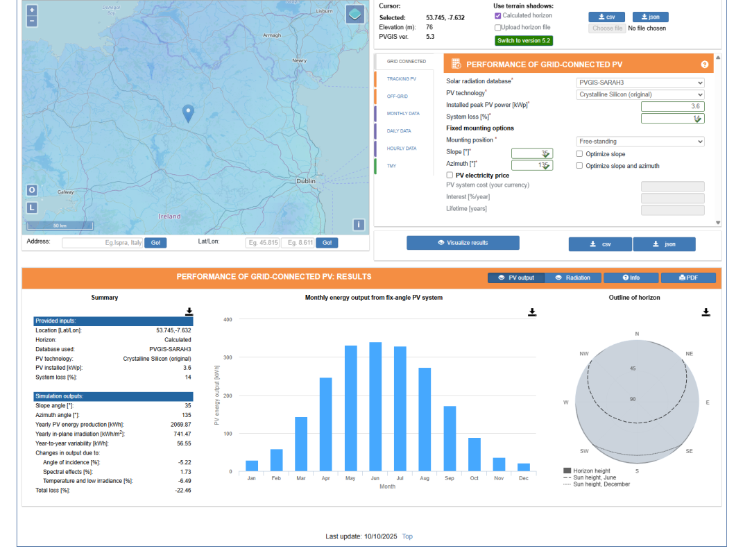Zoom out on the map
Image resolution: width=752 pixels, height=560 pixels.
point(32,21)
